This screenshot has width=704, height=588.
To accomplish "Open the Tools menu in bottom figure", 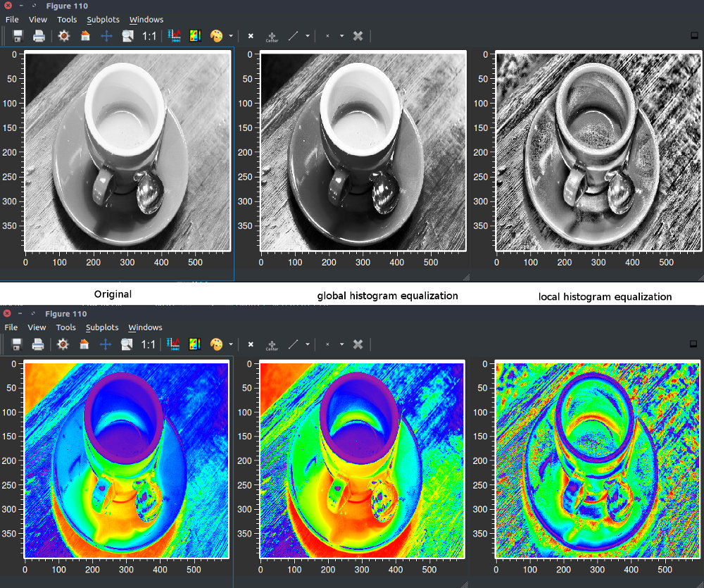I will [x=65, y=327].
